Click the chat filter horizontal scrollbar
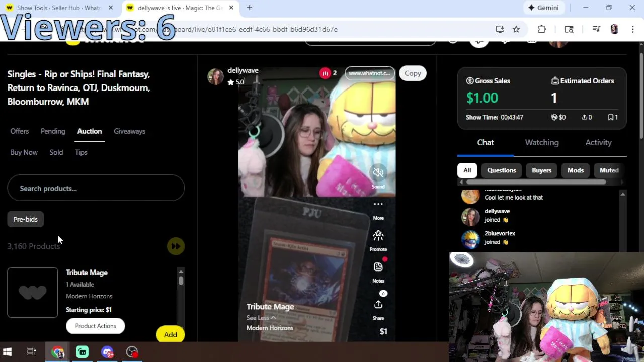644x362 pixels. pos(536,182)
